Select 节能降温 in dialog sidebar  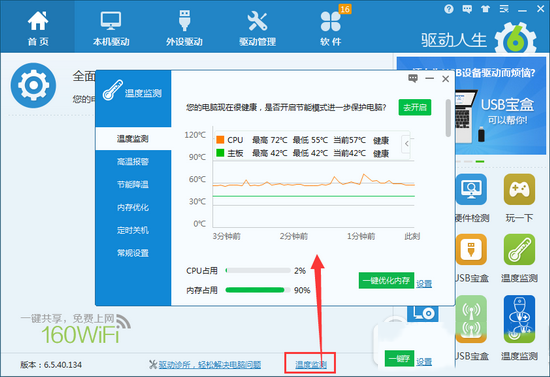tap(133, 184)
